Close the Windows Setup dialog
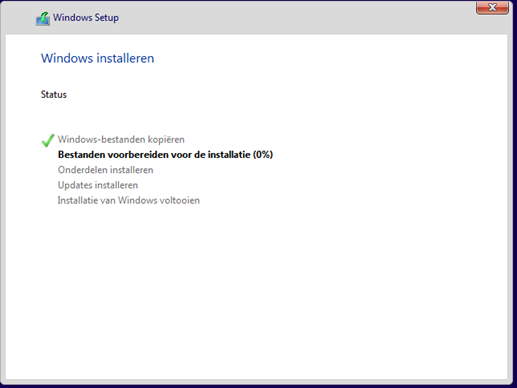Screen dimensions: 517x388 coord(492,7)
